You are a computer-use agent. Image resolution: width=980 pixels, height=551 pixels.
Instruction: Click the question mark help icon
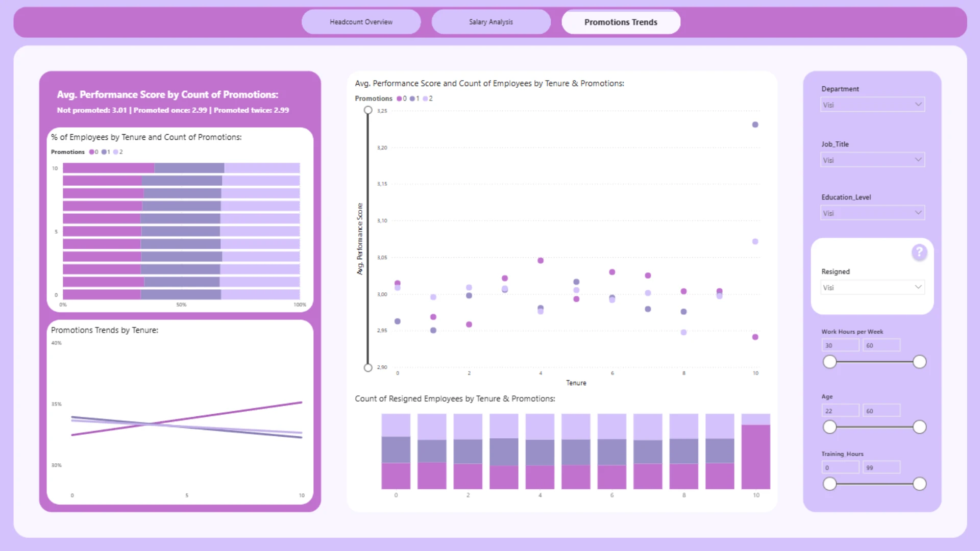click(919, 252)
